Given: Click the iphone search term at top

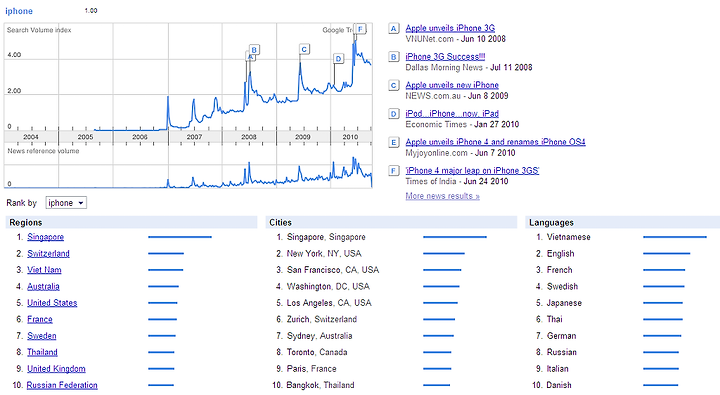Looking at the screenshot, I should click(x=19, y=11).
